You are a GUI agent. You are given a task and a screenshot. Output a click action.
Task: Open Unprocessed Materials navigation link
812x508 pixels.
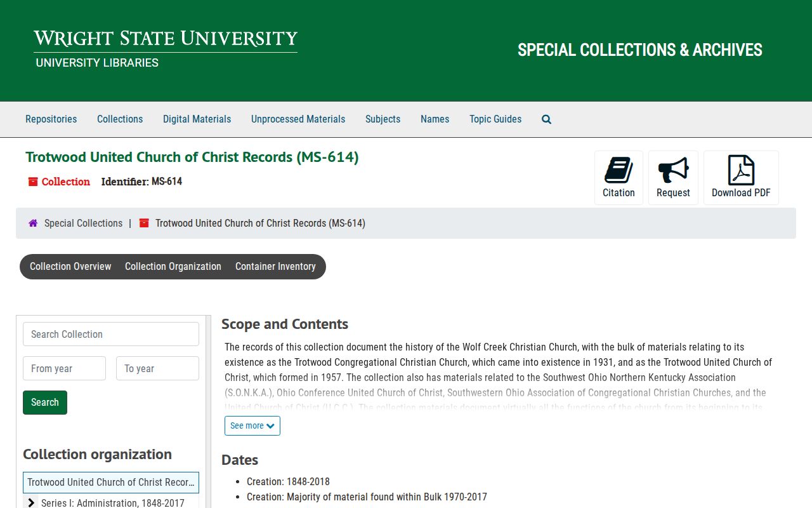(298, 119)
